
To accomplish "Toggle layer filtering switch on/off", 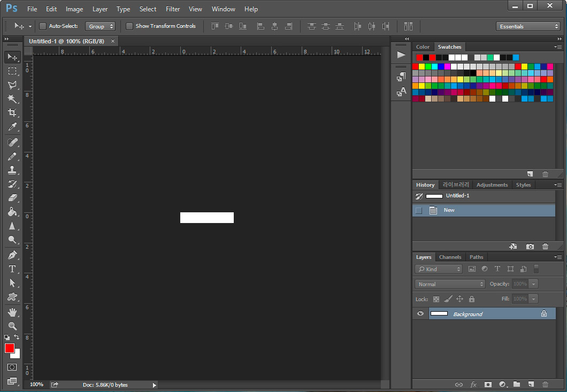I will point(537,268).
